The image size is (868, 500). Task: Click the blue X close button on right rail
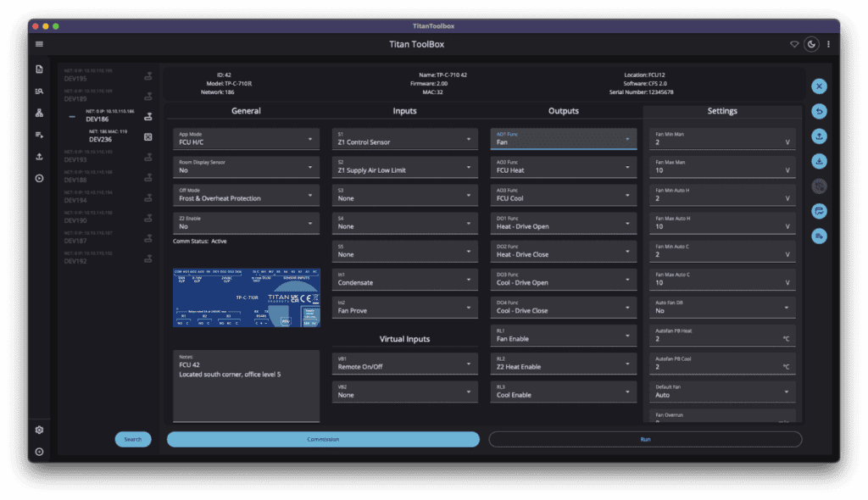(x=819, y=86)
